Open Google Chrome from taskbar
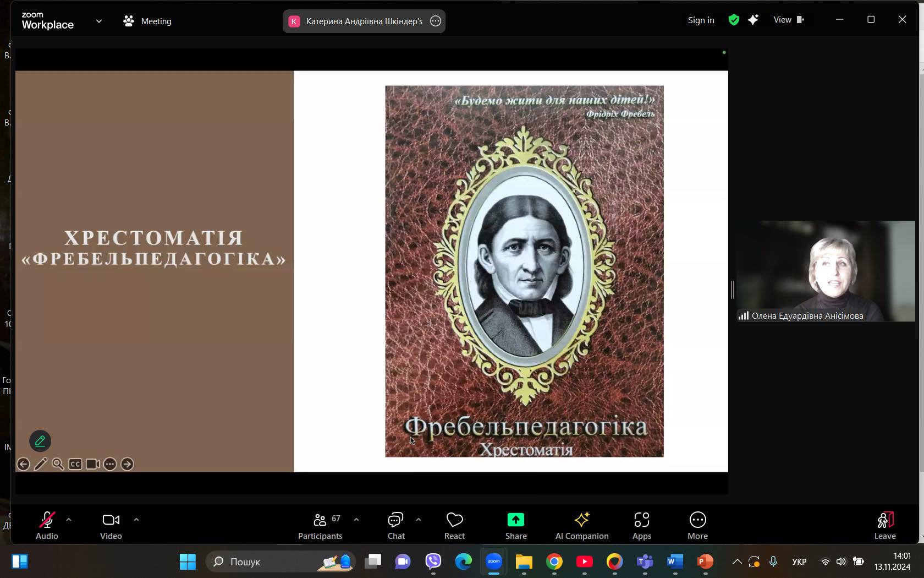Screen dimensions: 924x578 point(554,561)
